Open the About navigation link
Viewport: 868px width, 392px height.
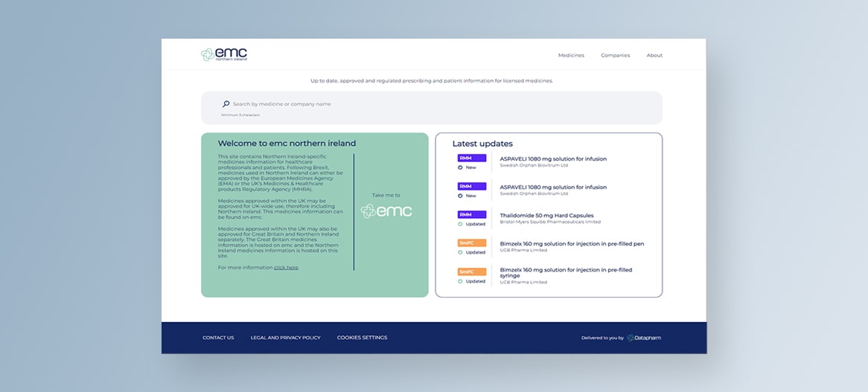[654, 55]
